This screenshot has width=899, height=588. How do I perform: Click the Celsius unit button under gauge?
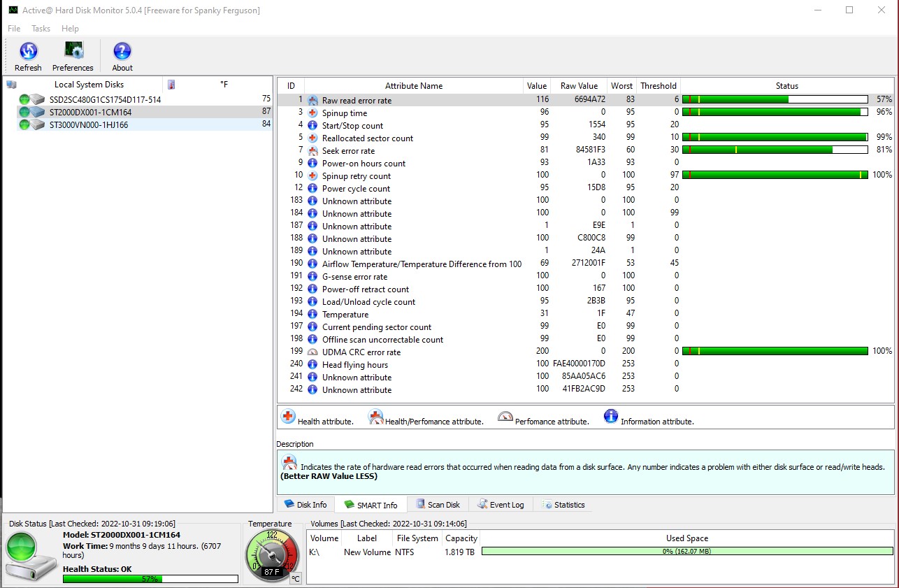[x=296, y=579]
